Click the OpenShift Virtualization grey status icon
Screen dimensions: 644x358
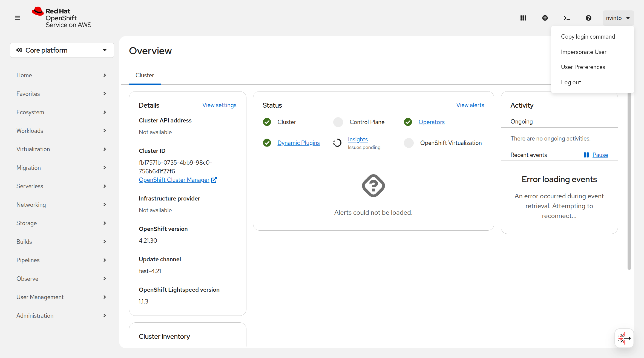(x=409, y=143)
